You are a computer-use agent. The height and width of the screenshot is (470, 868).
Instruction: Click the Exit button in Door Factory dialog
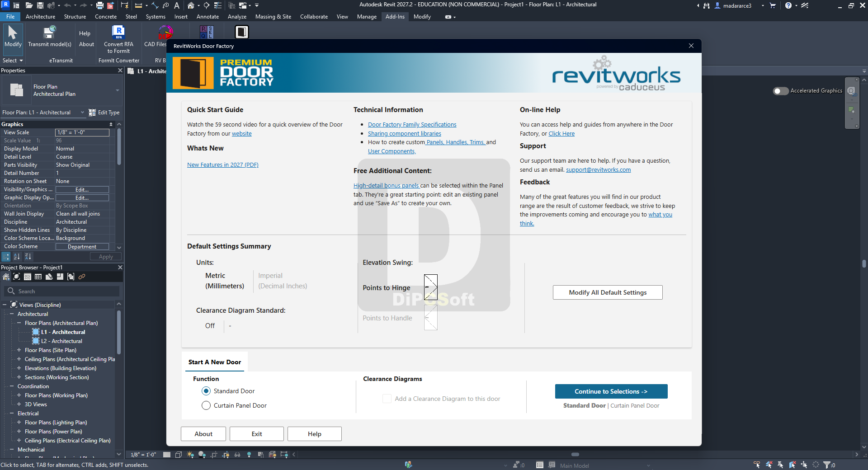coord(257,434)
